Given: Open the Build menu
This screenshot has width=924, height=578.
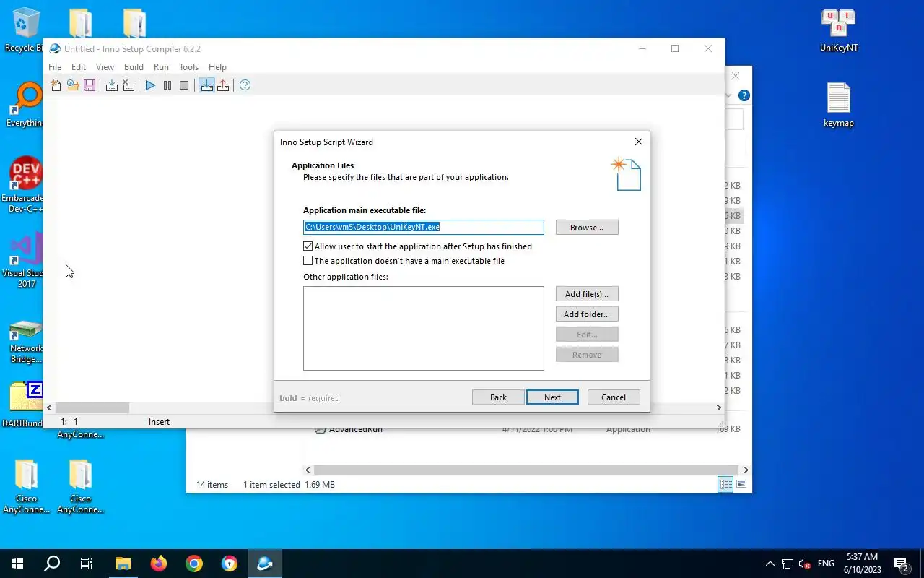Looking at the screenshot, I should tap(134, 67).
